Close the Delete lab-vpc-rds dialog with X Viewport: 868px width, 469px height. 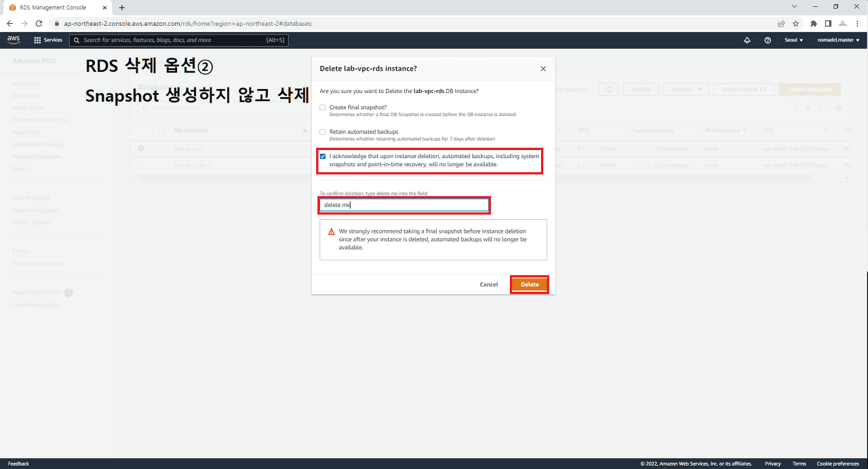click(543, 69)
